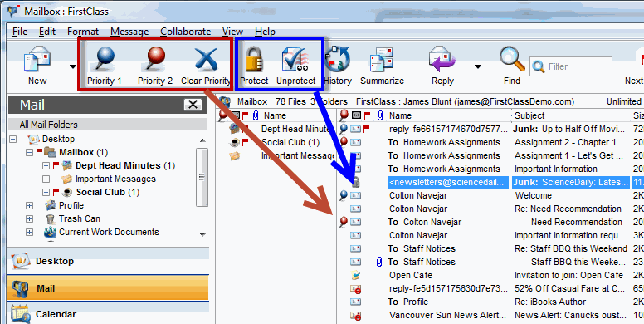Open the dropdown arrow beside Reply

478,66
